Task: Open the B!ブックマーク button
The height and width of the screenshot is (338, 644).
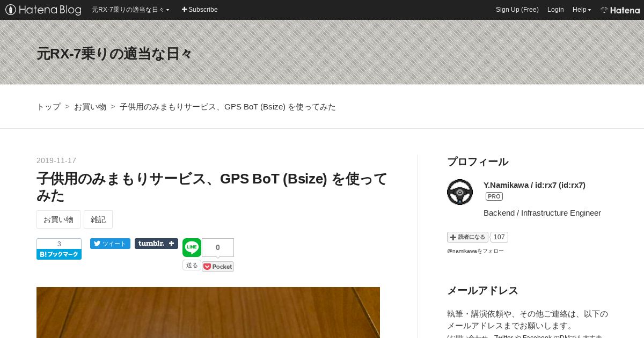Action: click(x=59, y=254)
